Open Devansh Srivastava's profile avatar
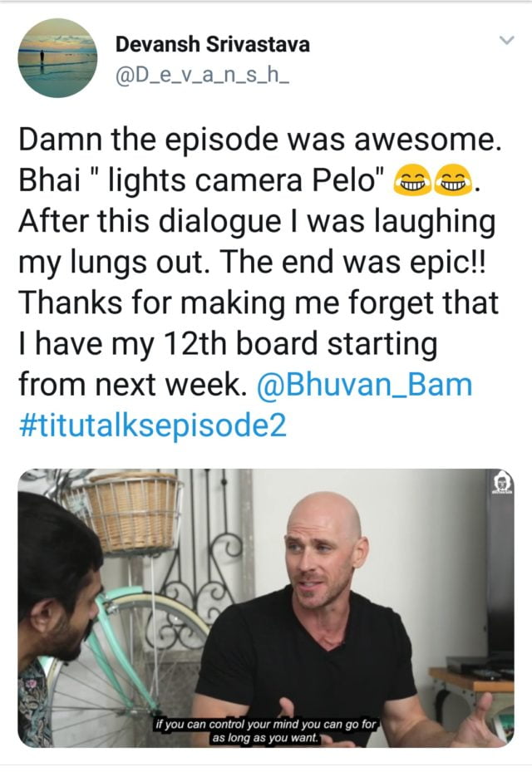Image resolution: width=532 pixels, height=772 pixels. coord(57,58)
